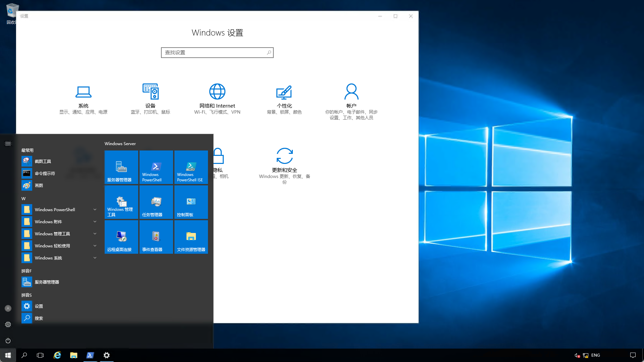This screenshot has height=362, width=644.
Task: Launch the Windows PowerShell ISE tile
Action: pos(191,167)
